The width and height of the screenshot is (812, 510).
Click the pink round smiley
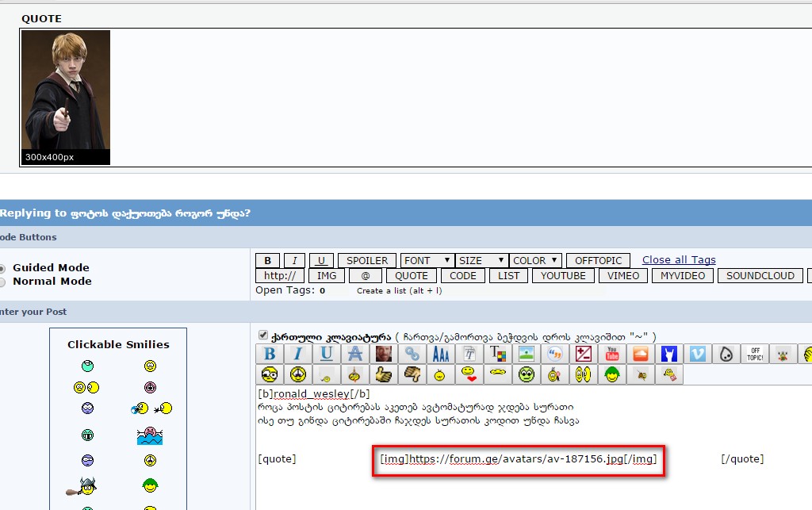[150, 387]
